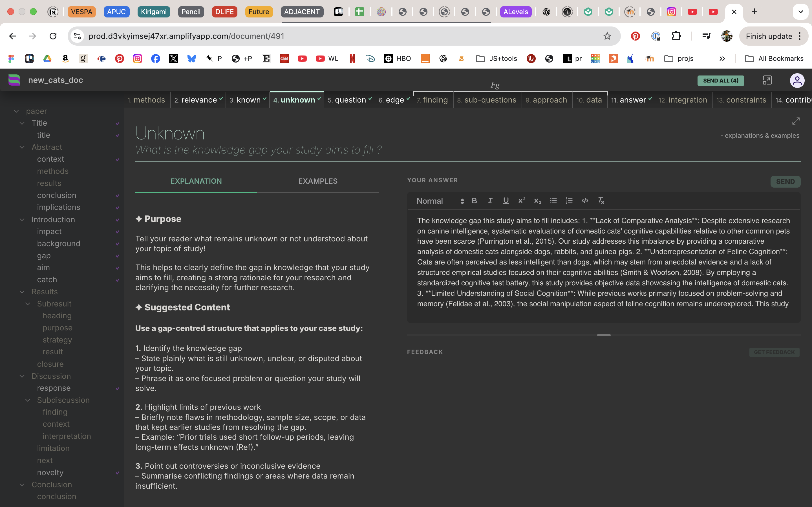Grab the resize handle below answer box
812x507 pixels.
point(604,335)
